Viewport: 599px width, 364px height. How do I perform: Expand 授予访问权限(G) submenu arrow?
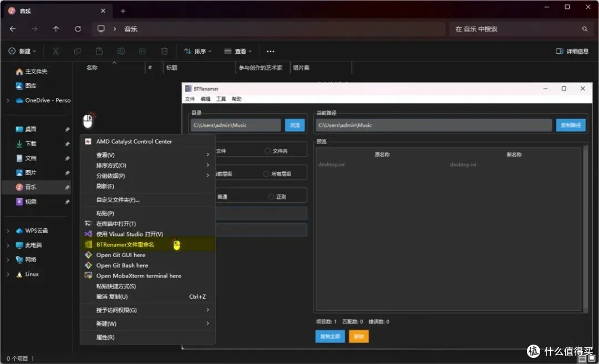tap(208, 310)
